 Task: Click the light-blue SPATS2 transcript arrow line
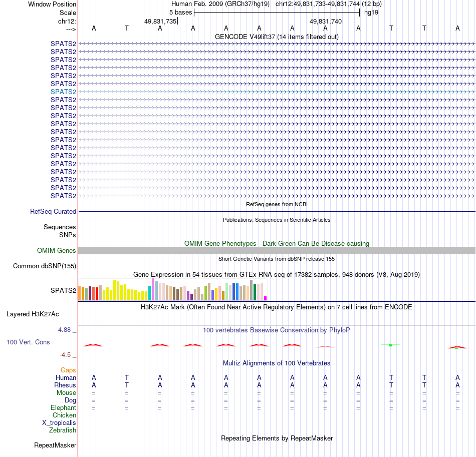click(x=277, y=92)
